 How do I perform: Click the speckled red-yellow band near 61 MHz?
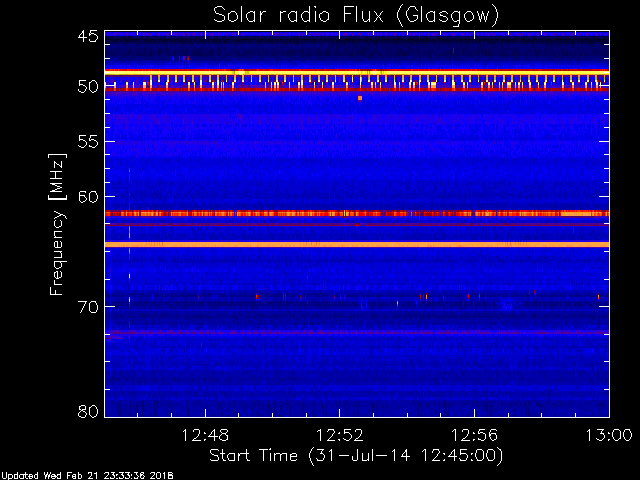[x=357, y=213]
